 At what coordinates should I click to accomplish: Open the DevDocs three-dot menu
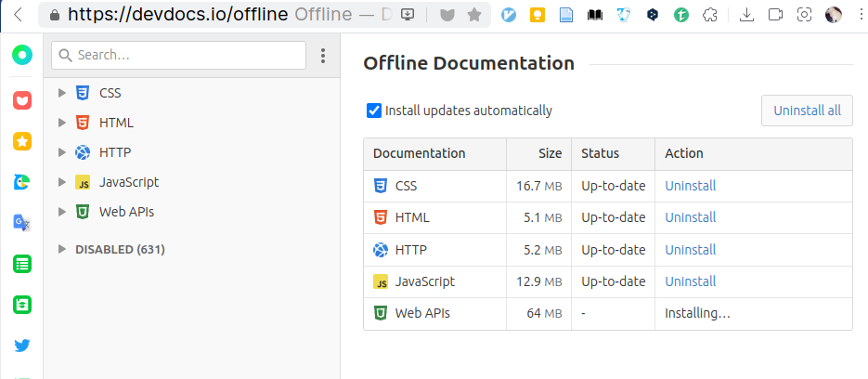[323, 56]
